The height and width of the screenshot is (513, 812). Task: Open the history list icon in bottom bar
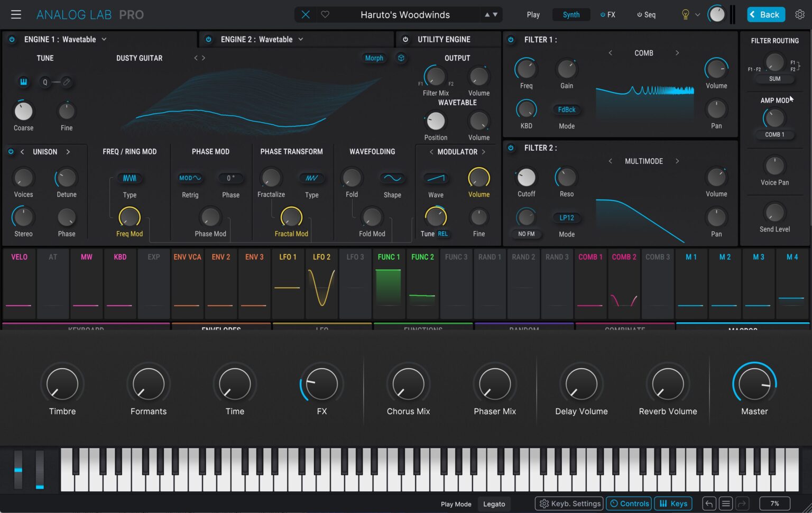[726, 503]
